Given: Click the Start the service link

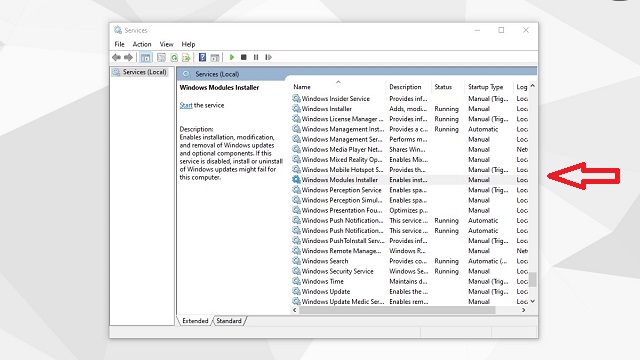Looking at the screenshot, I should coord(186,105).
